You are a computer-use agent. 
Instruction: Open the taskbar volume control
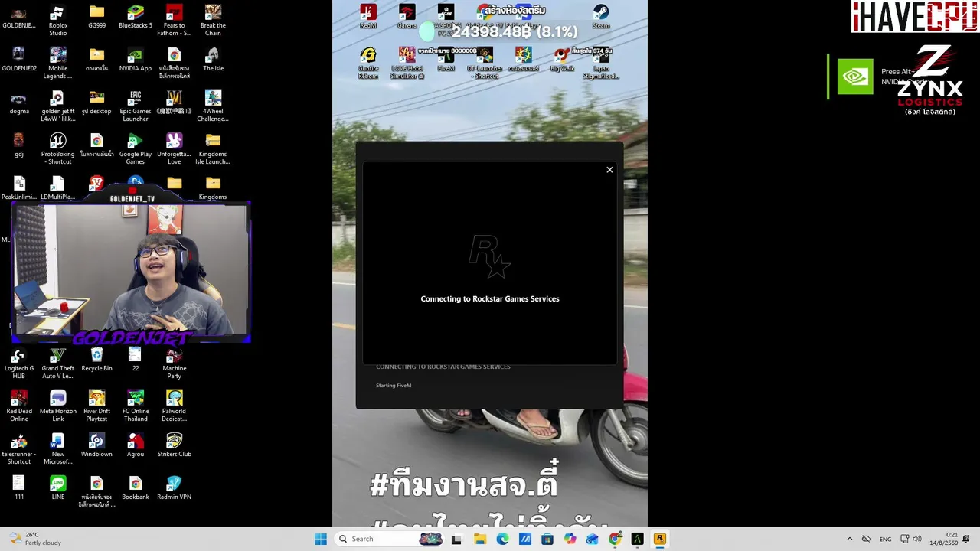pyautogui.click(x=917, y=539)
